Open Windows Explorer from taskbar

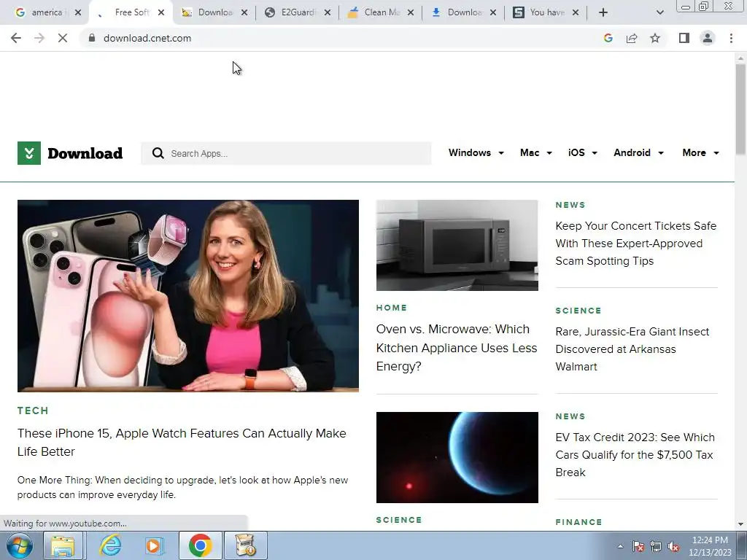pyautogui.click(x=63, y=545)
